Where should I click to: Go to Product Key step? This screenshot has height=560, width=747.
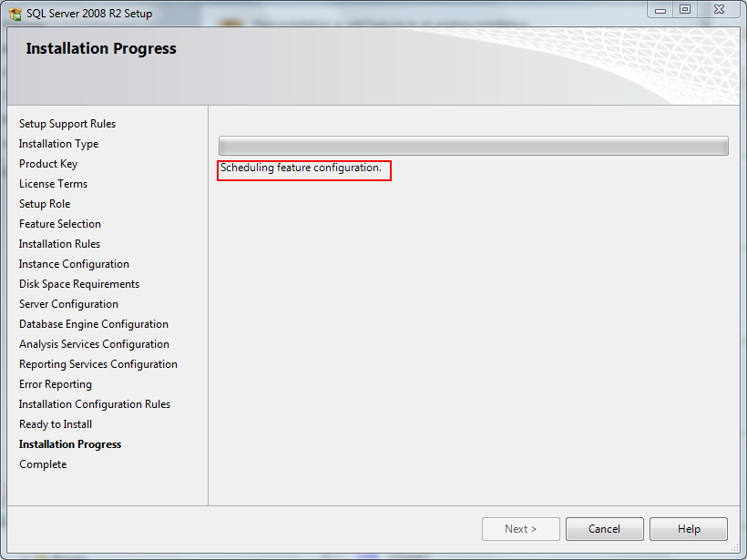click(48, 164)
